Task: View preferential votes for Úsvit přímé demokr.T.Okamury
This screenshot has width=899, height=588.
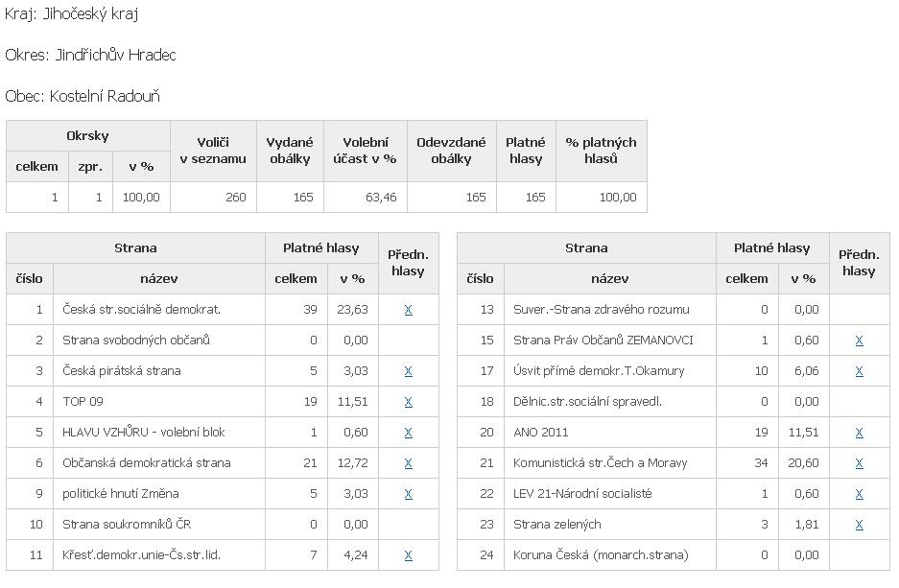Action: 859,371
